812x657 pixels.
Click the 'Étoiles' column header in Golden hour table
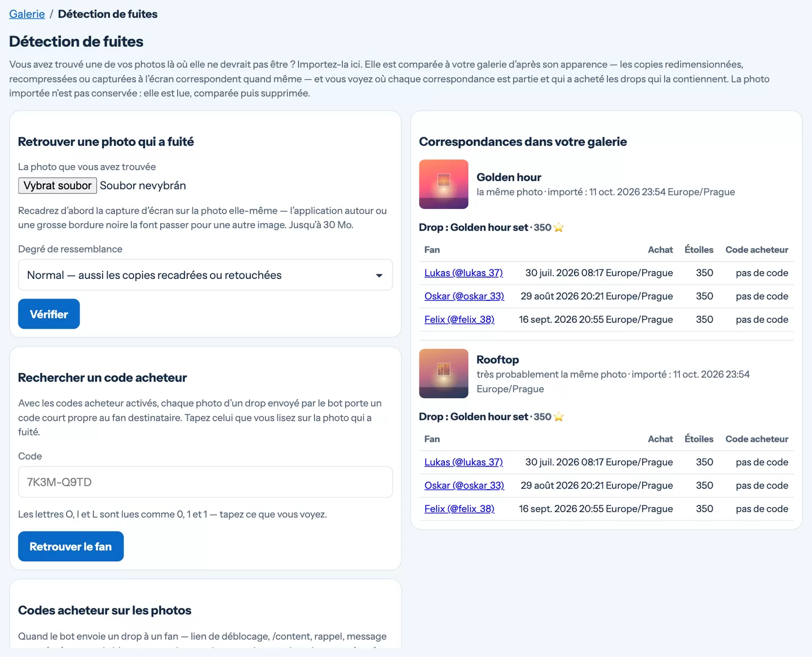click(699, 250)
